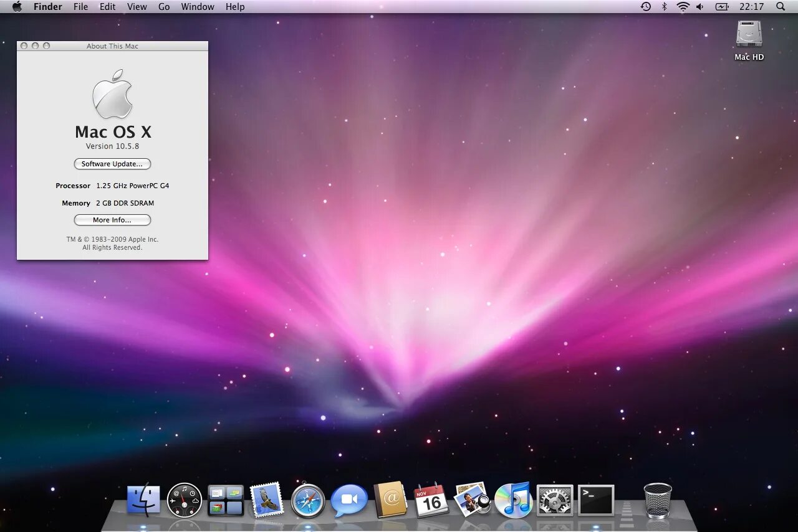The image size is (798, 532).
Task: Open Finder from the Dock
Action: click(x=143, y=500)
